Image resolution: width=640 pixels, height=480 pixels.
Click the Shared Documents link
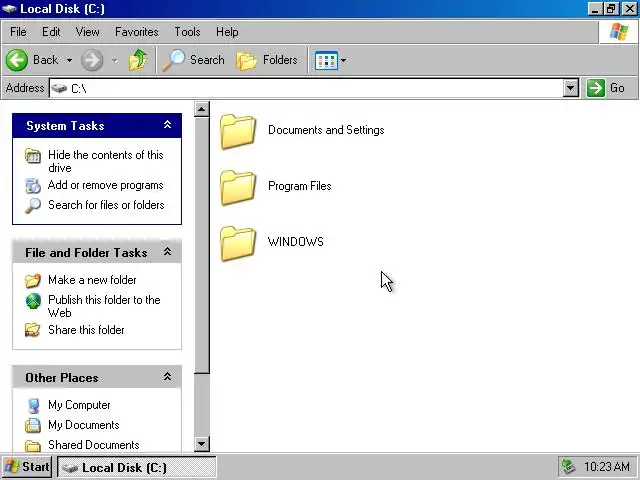94,445
